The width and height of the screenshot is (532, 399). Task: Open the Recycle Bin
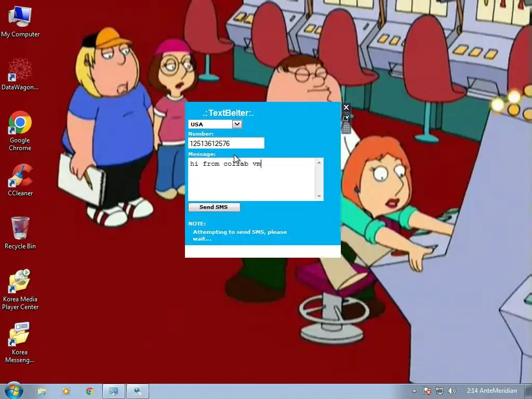click(20, 233)
